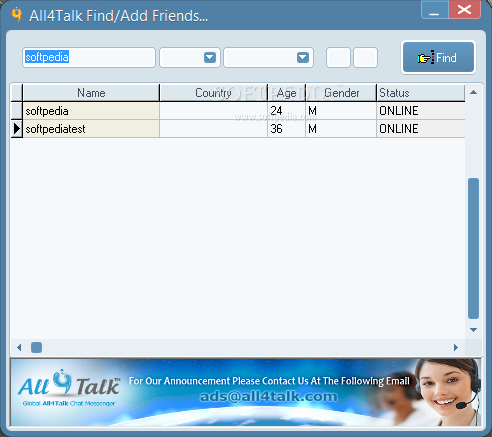492x437 pixels.
Task: Minimize the Find/Add Friends window
Action: pos(435,10)
